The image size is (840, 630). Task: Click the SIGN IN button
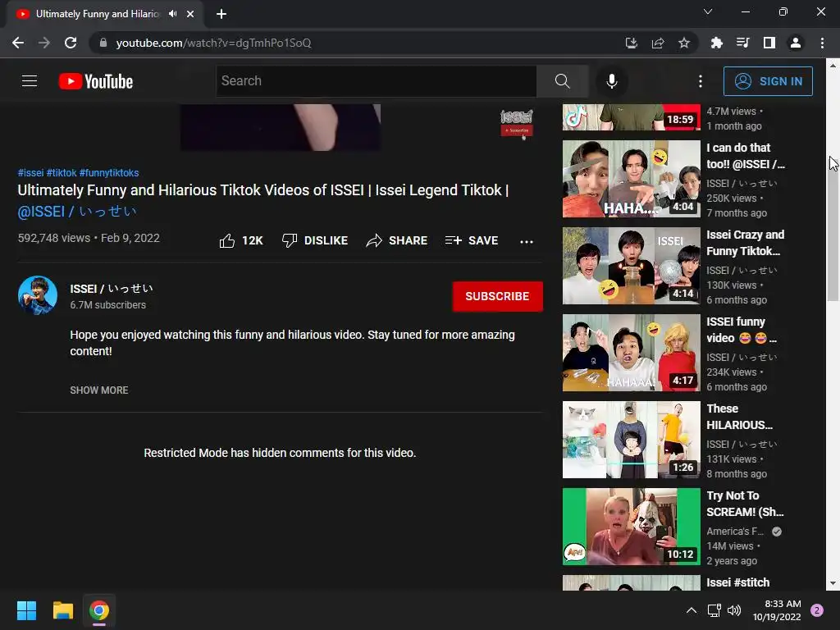[768, 81]
